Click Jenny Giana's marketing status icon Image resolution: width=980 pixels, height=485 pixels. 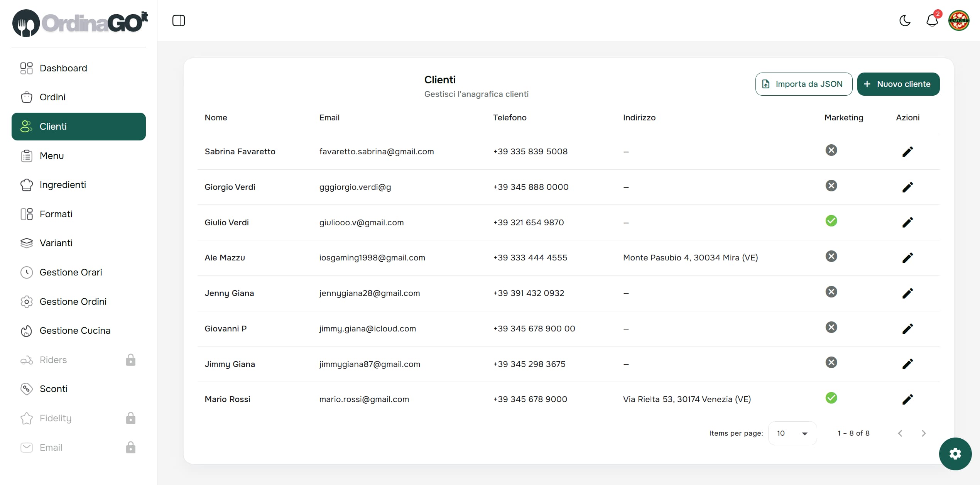click(x=831, y=292)
